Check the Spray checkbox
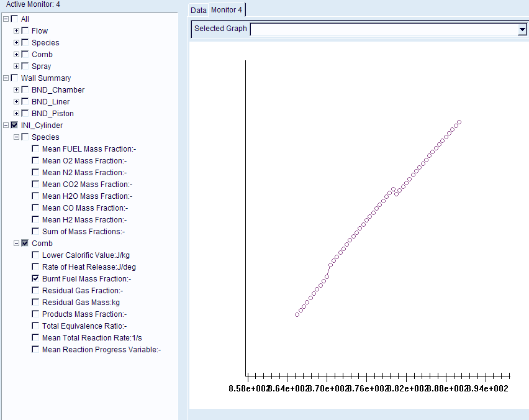529x420 pixels. click(25, 66)
